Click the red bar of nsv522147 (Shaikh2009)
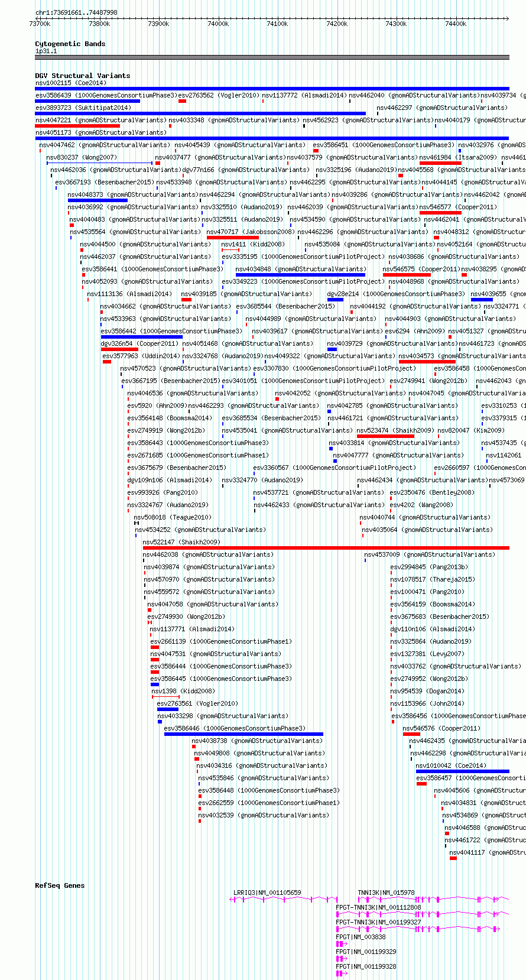 (x=326, y=548)
